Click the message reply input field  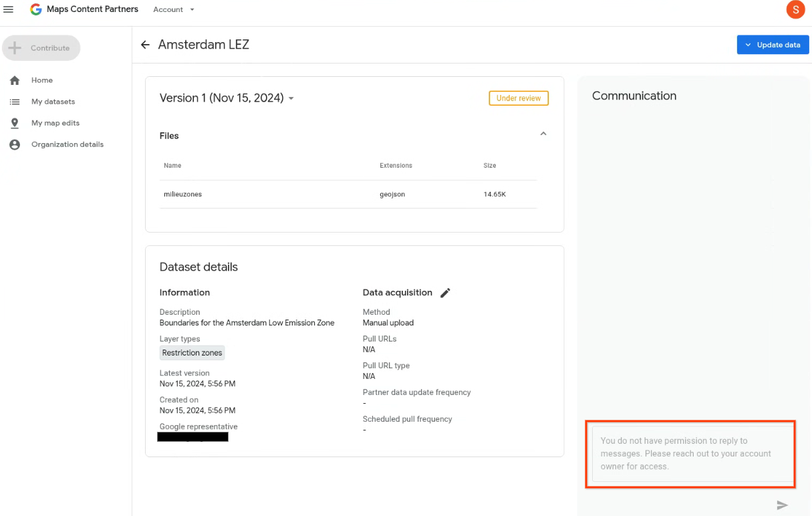[692, 454]
